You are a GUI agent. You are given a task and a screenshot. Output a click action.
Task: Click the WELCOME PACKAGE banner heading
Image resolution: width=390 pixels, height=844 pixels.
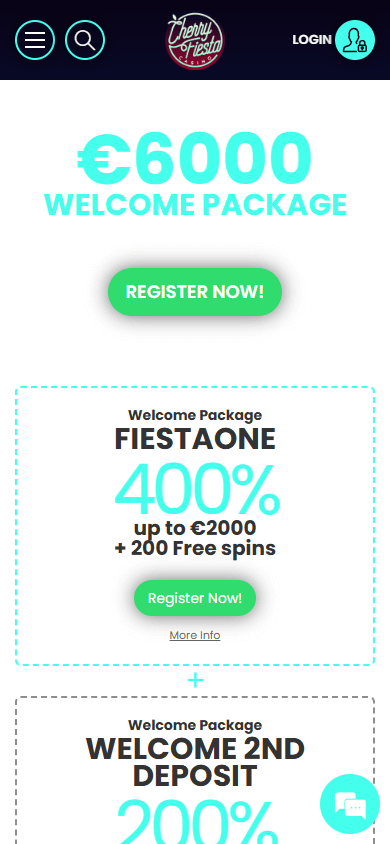195,205
